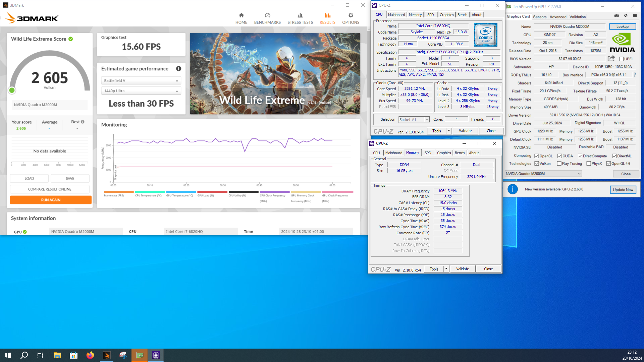Switch to 3DMark via its taskbar icon

tap(106, 355)
